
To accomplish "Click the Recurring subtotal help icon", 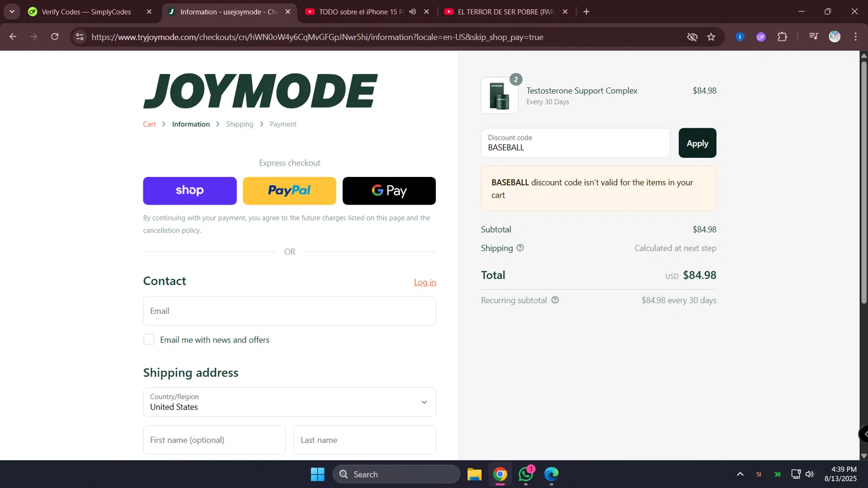I will (555, 300).
